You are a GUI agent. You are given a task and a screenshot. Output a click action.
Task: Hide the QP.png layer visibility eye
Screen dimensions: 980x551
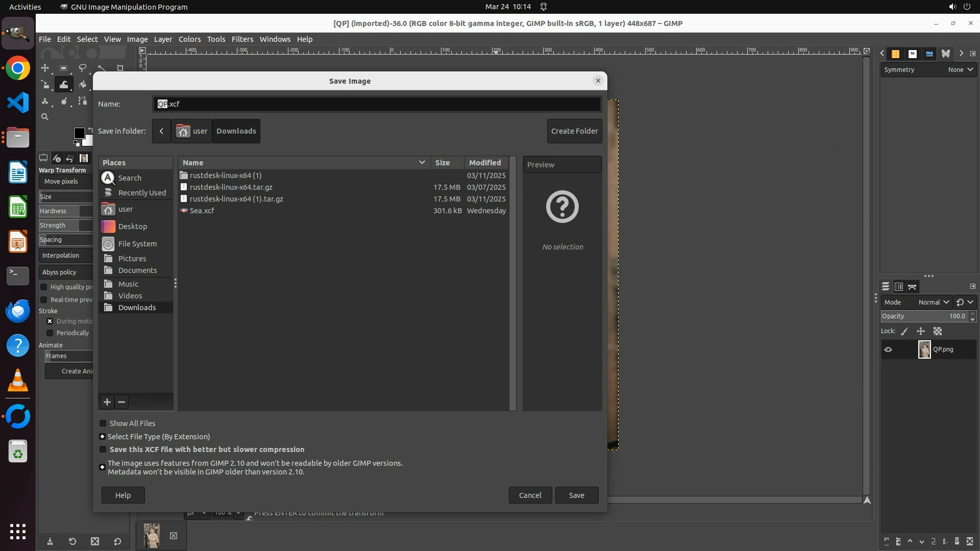click(888, 350)
